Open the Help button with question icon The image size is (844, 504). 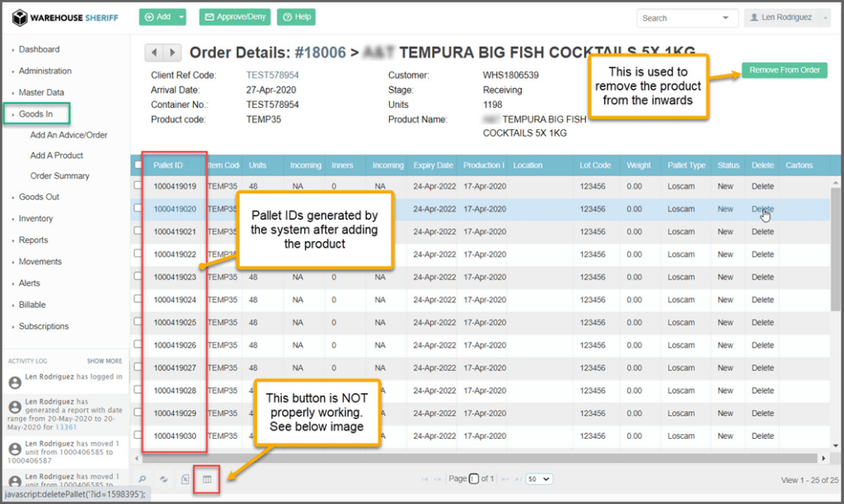pos(296,17)
